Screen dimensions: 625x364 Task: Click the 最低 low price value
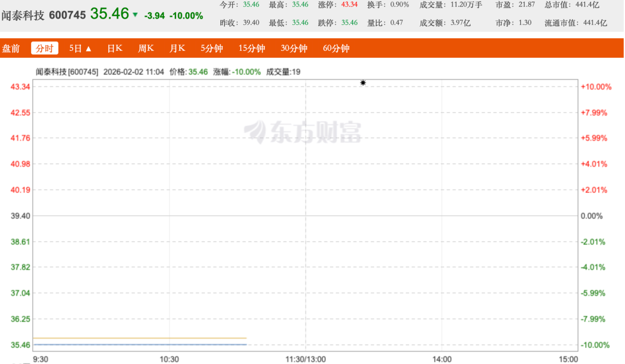(x=300, y=23)
